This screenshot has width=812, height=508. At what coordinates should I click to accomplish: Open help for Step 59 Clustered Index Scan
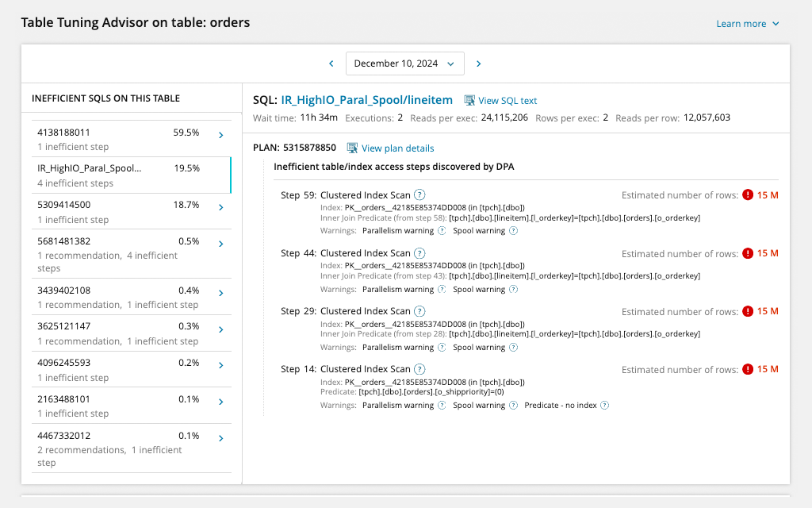419,195
